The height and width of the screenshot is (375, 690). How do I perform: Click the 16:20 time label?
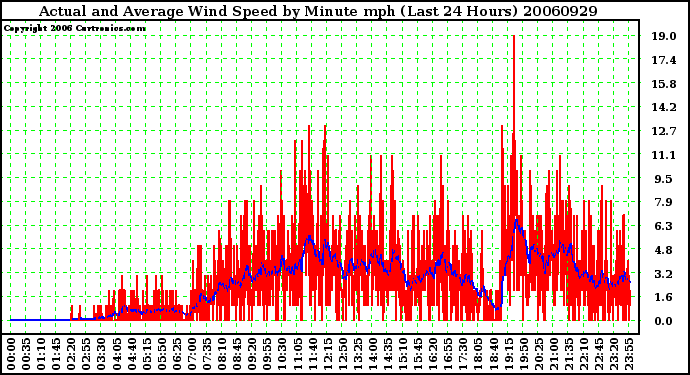tap(433, 354)
